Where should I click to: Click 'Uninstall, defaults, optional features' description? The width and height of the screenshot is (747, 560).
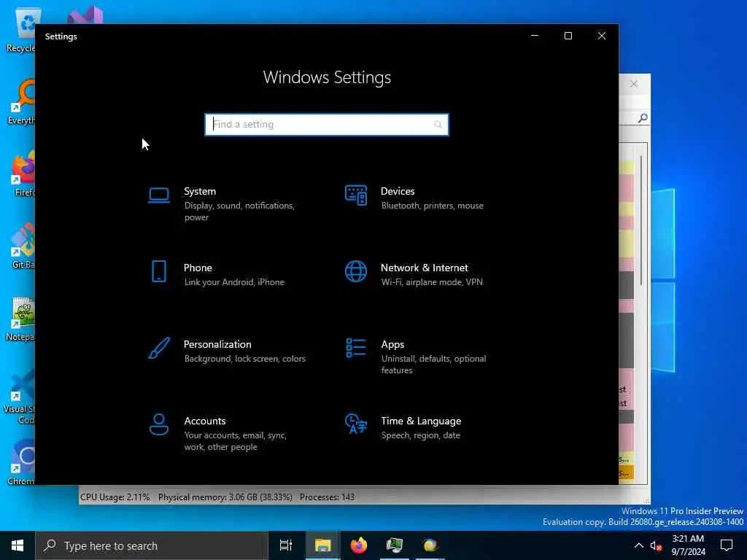[x=433, y=365]
